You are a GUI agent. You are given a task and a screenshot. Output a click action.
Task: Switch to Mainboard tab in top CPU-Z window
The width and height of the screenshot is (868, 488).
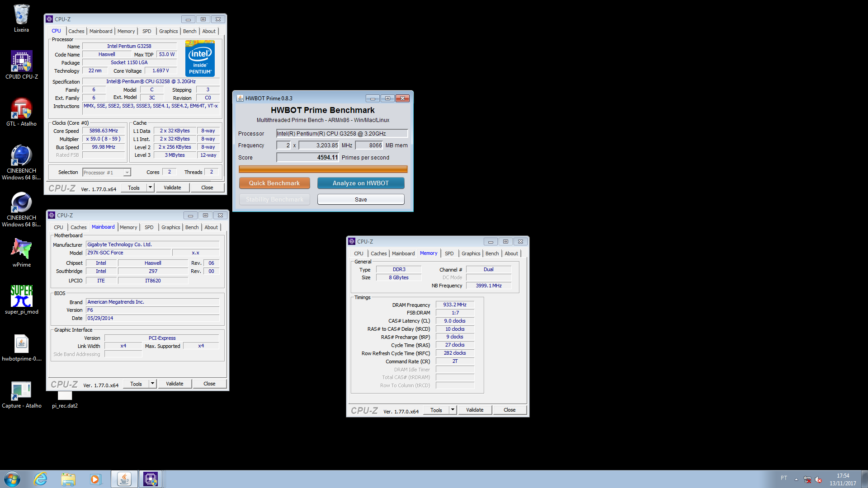click(x=101, y=31)
